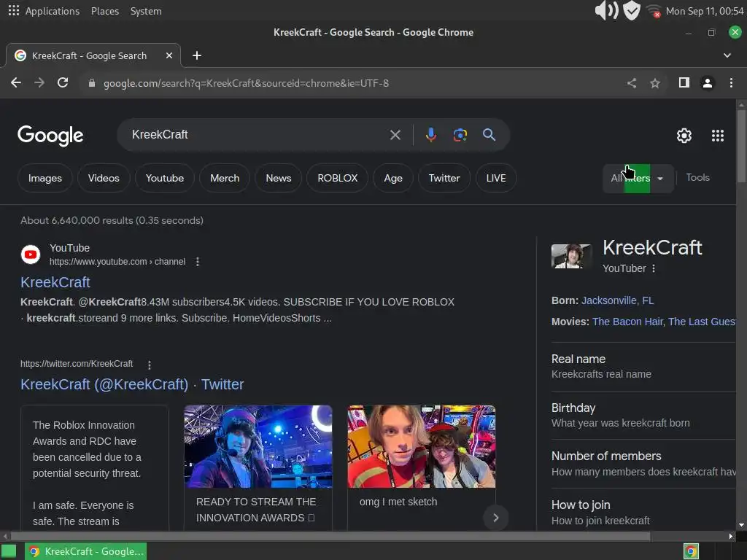Image resolution: width=747 pixels, height=560 pixels.
Task: Click the network wifi icon in system tray
Action: tap(653, 11)
